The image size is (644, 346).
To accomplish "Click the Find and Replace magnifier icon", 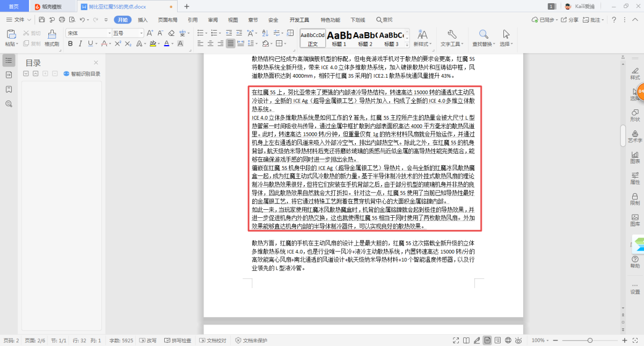I will point(483,34).
